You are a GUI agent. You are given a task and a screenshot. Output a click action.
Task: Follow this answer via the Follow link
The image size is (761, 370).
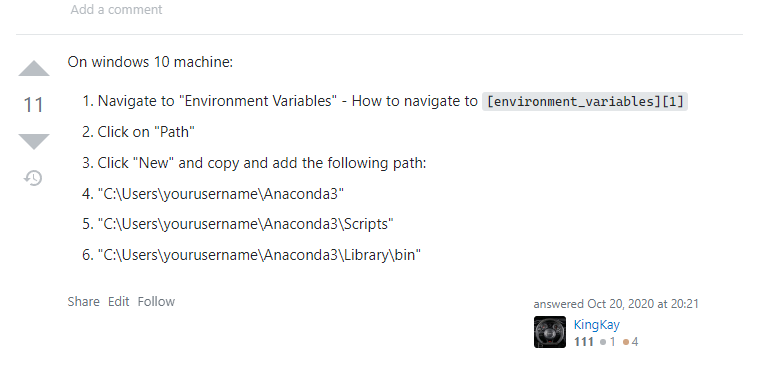[156, 302]
